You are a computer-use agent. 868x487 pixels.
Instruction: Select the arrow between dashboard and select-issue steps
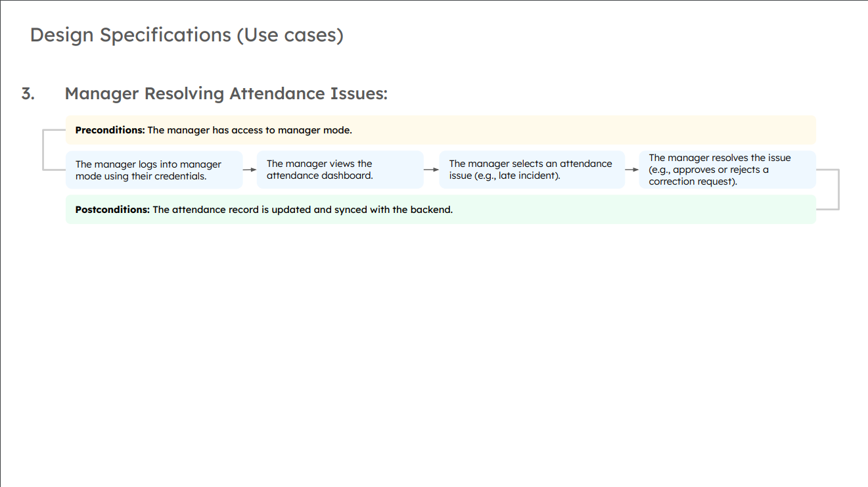pyautogui.click(x=431, y=170)
